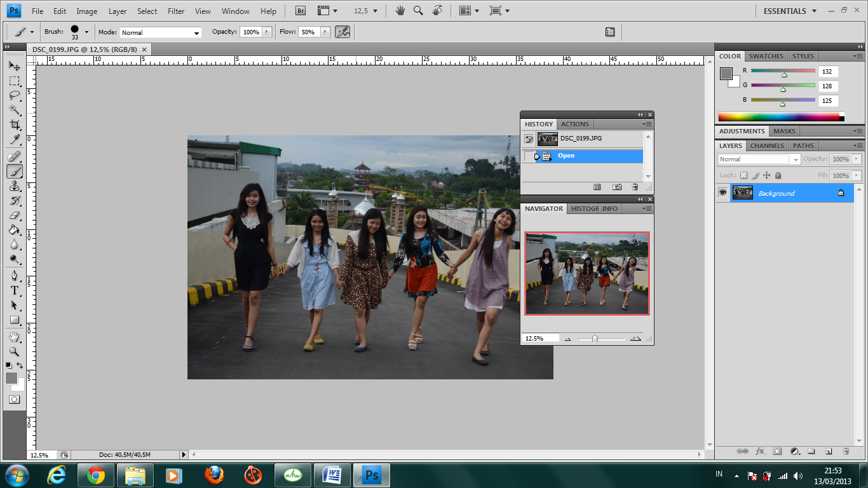Delete layer using Layers panel trash icon
This screenshot has width=868, height=488.
[x=846, y=451]
